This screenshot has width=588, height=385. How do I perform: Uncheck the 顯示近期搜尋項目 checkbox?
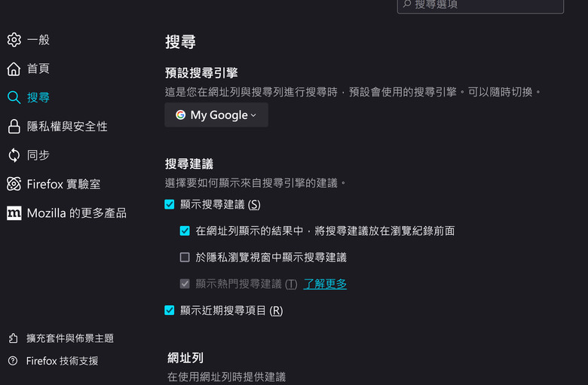tap(170, 310)
